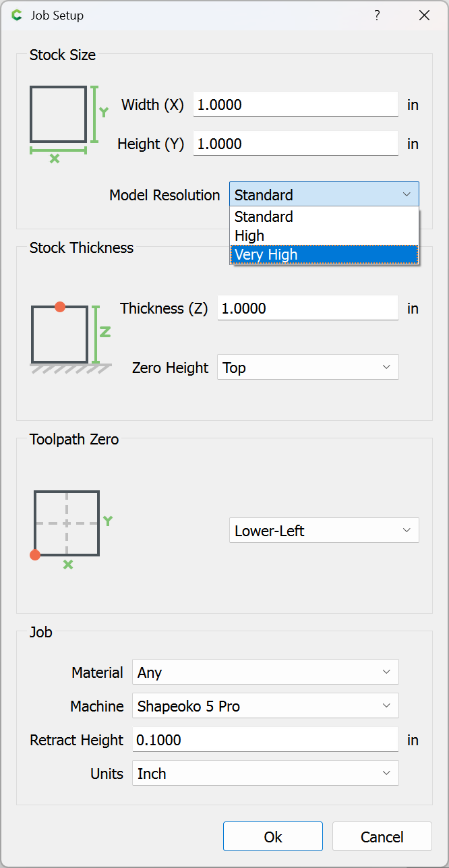Click the Carbide Create logo in title bar
Image resolution: width=449 pixels, height=868 pixels.
coord(17,16)
